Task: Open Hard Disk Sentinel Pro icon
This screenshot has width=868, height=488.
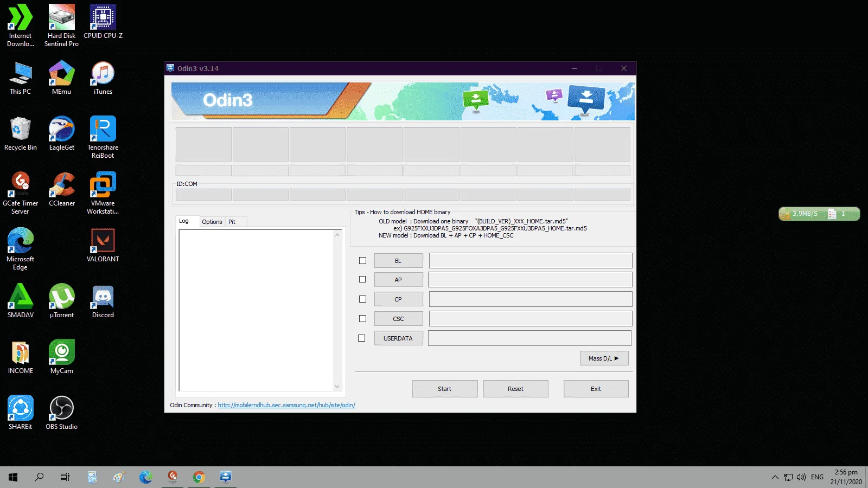Action: pos(61,25)
